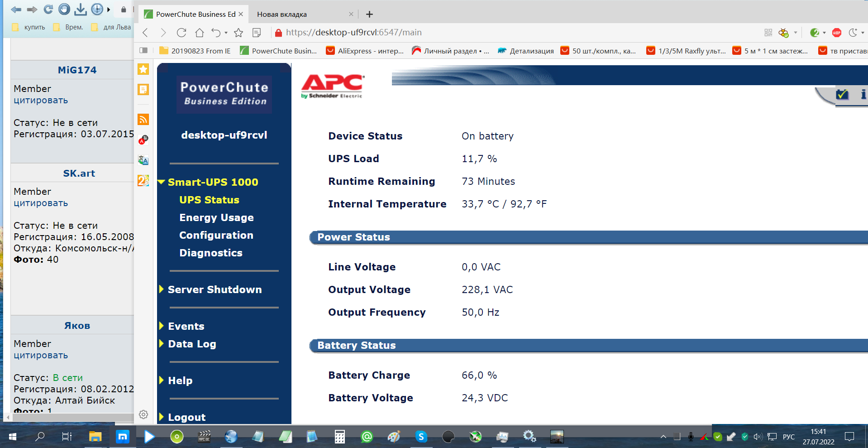Click the history clock icon in background browser
Screen dimensions: 868x448
pyautogui.click(x=97, y=9)
